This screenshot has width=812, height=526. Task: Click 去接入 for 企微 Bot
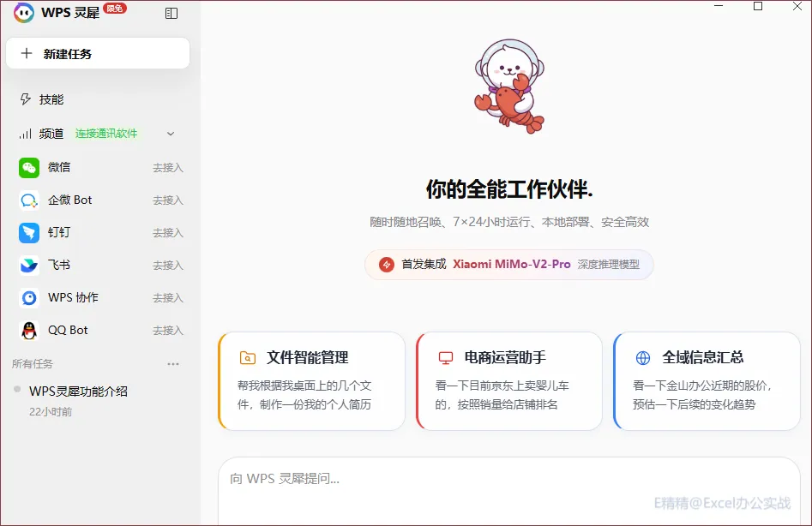point(168,200)
